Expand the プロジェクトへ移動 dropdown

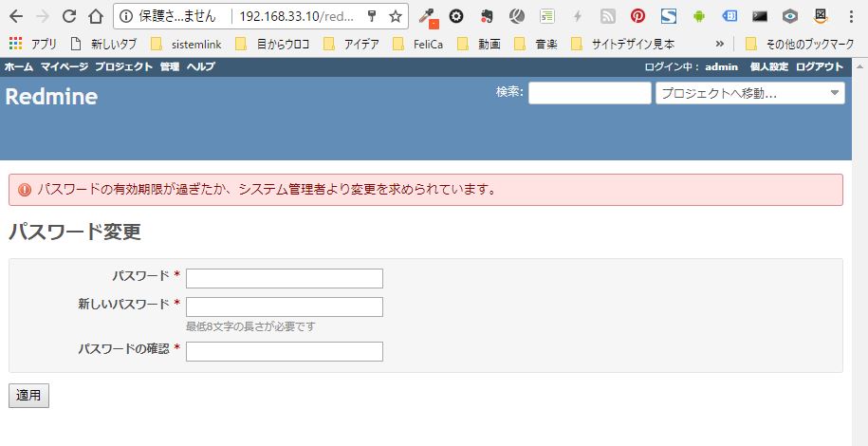[x=750, y=93]
